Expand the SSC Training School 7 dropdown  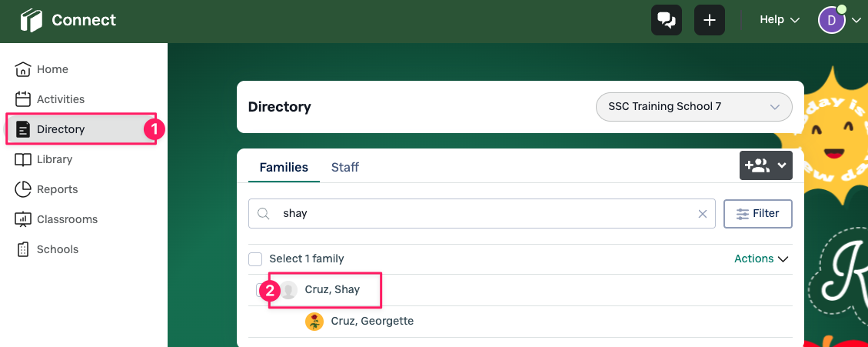tap(693, 107)
